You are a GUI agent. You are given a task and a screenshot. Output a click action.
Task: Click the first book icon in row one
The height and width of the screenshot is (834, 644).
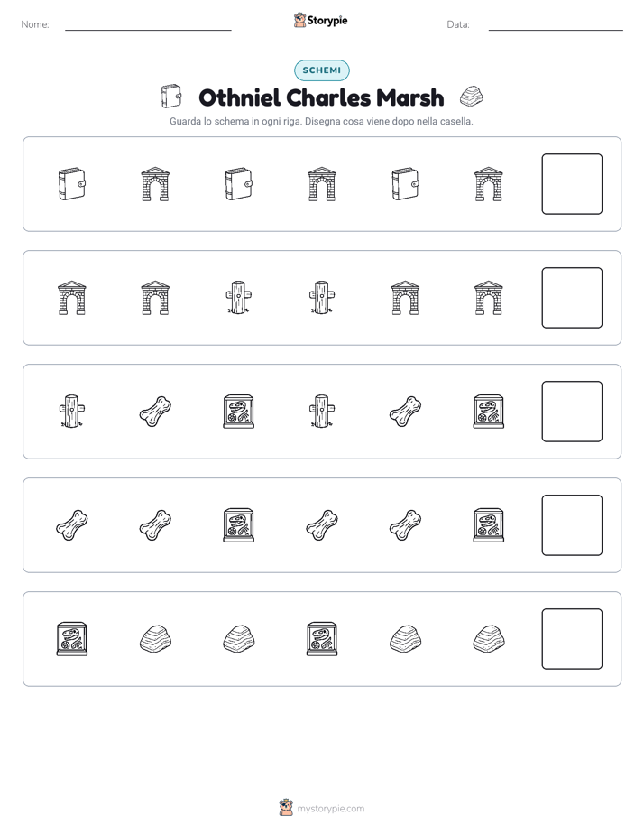coord(72,184)
